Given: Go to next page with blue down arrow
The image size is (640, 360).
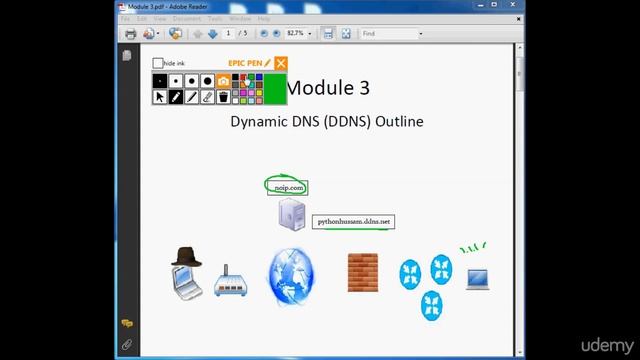Looking at the screenshot, I should tap(213, 34).
